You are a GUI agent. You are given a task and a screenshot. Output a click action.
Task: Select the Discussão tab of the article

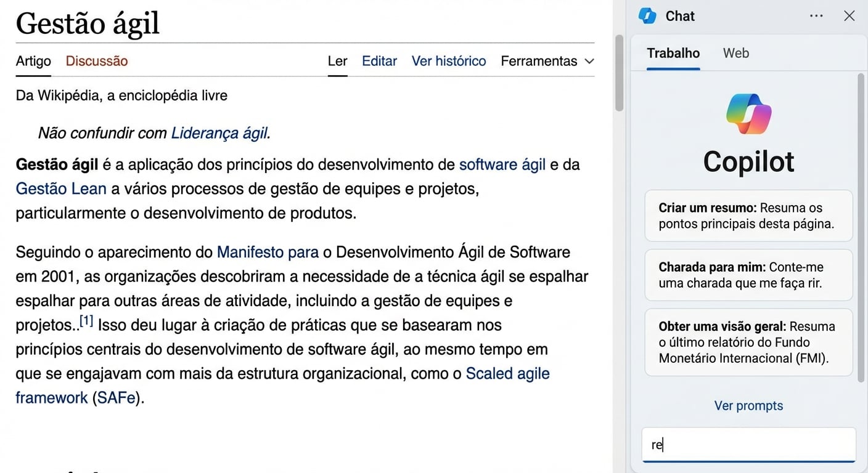click(x=96, y=60)
